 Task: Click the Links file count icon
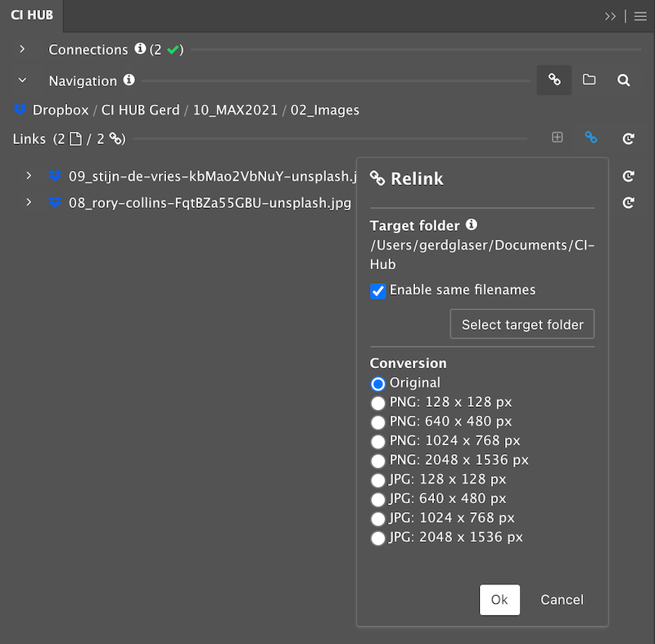[x=75, y=138]
